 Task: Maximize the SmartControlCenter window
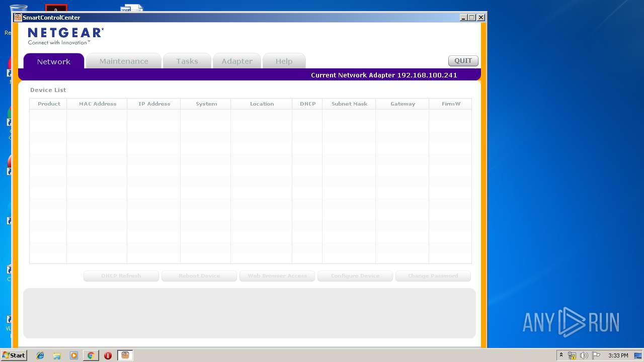click(472, 18)
